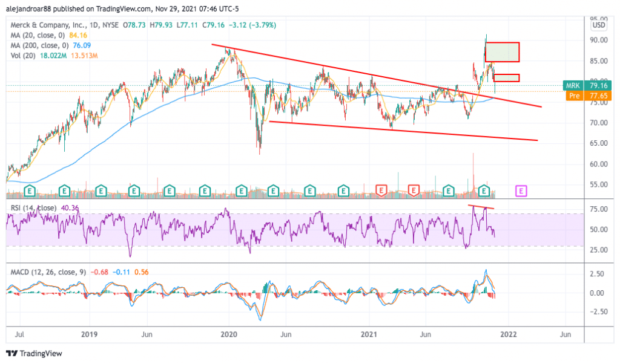The width and height of the screenshot is (620, 364).
Task: Click the Merck & Company, Inc. symbol title
Action: click(48, 25)
